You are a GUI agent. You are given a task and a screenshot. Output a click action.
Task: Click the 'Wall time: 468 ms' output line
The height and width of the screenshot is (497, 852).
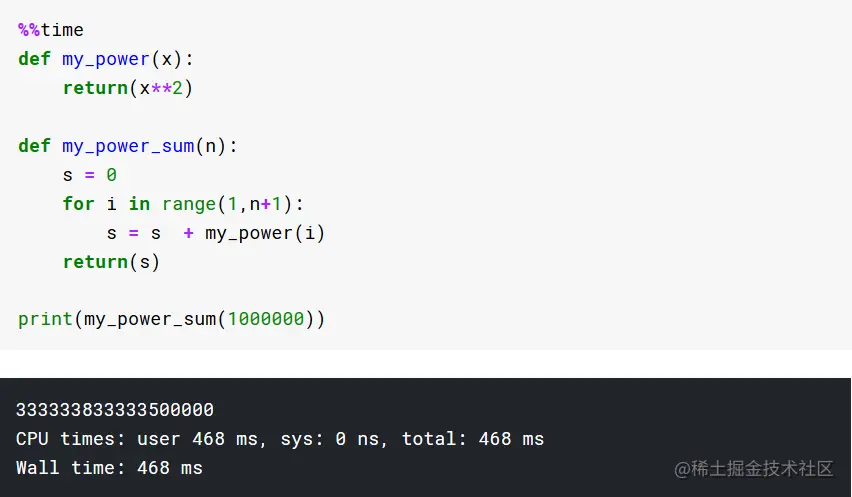[109, 468]
